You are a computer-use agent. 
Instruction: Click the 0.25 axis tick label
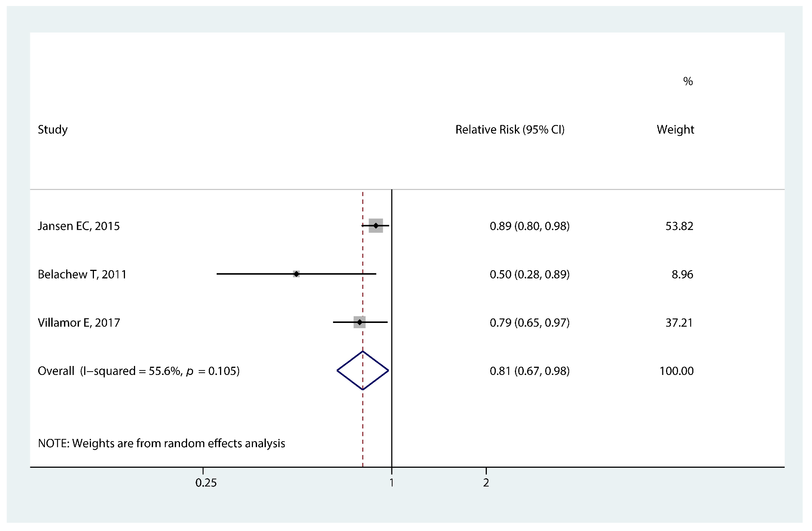pos(206,483)
